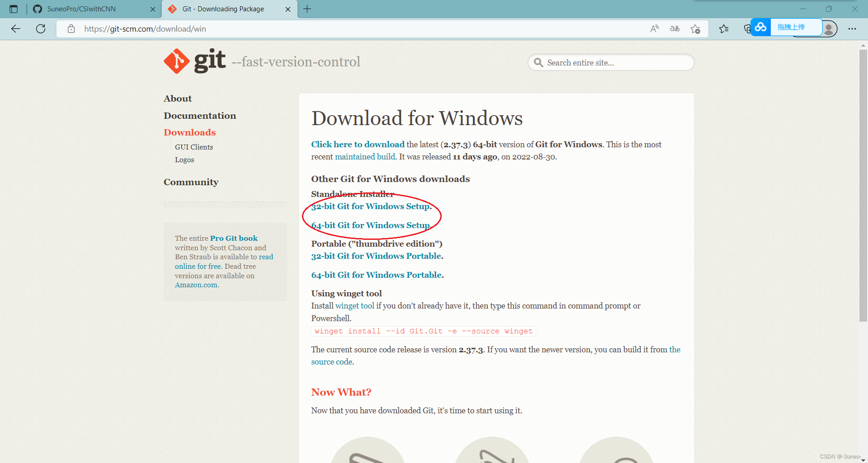The width and height of the screenshot is (868, 463).
Task: Add page to favorites star icon
Action: pyautogui.click(x=695, y=29)
